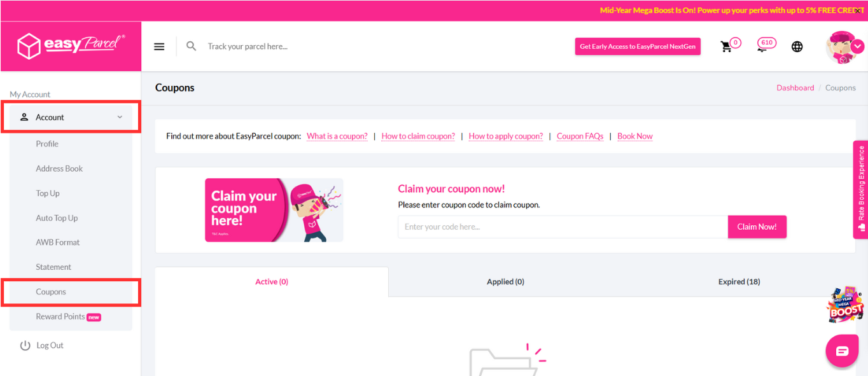The height and width of the screenshot is (376, 868).
Task: Click the Coupons page heading
Action: point(175,88)
